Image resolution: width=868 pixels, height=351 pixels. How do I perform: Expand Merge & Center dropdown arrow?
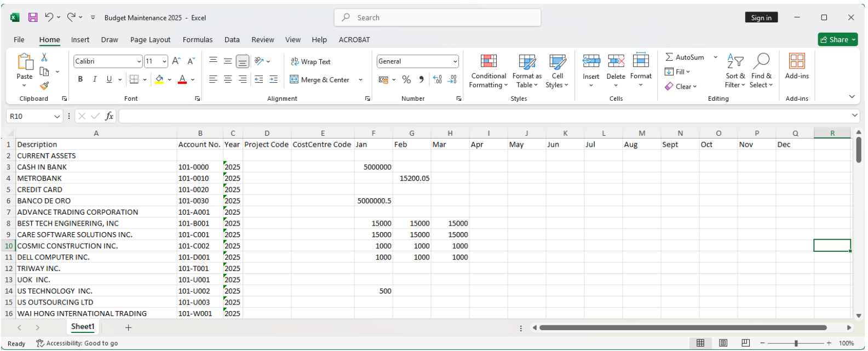point(360,80)
